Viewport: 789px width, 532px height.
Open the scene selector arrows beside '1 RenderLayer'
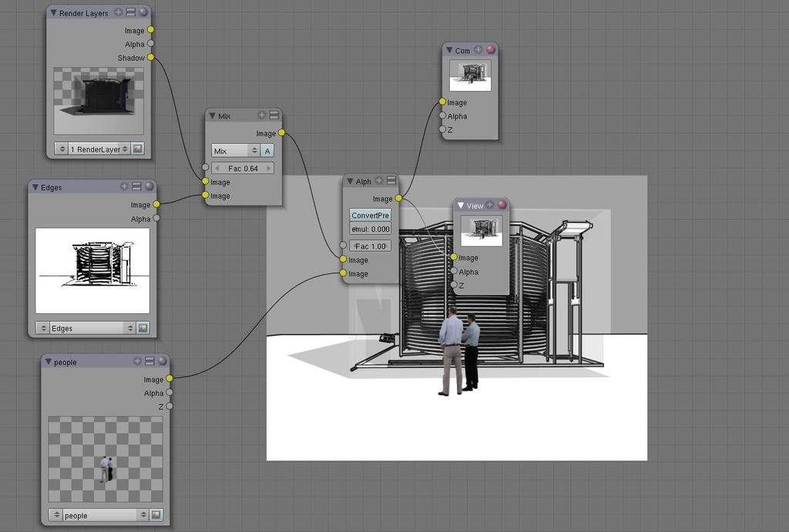62,149
